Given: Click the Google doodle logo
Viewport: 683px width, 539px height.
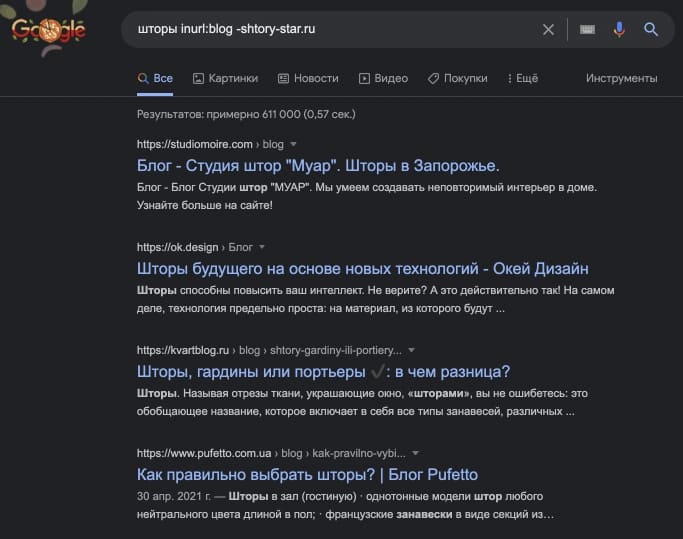Looking at the screenshot, I should (48, 31).
